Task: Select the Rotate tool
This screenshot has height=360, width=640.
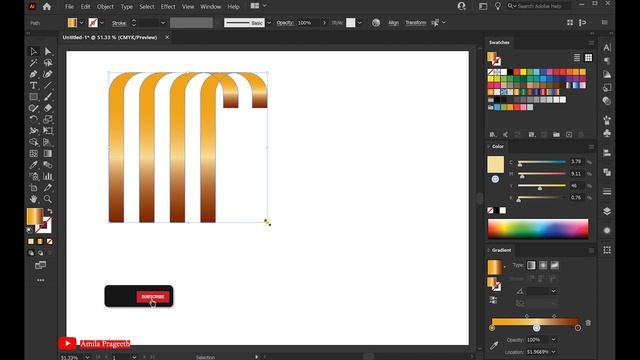Action: click(x=33, y=120)
